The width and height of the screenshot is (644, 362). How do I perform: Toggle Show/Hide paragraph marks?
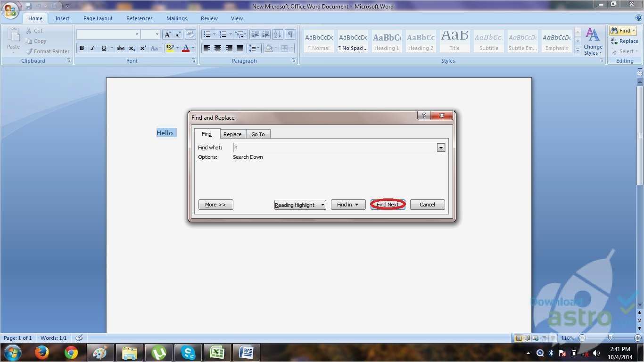290,34
